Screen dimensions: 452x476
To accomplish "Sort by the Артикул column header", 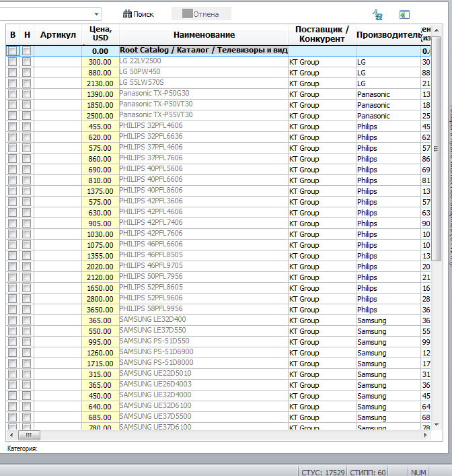I will pyautogui.click(x=58, y=34).
